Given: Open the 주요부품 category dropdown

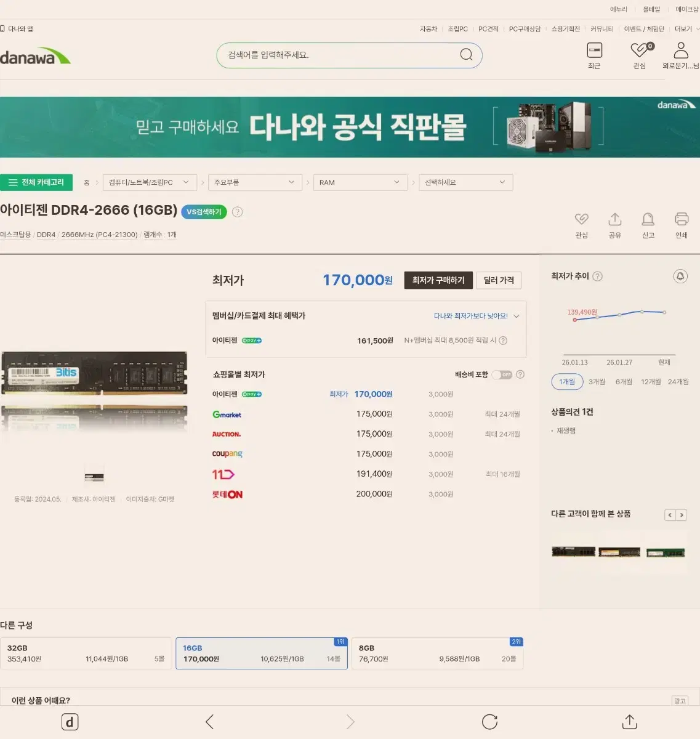Looking at the screenshot, I should tap(255, 182).
